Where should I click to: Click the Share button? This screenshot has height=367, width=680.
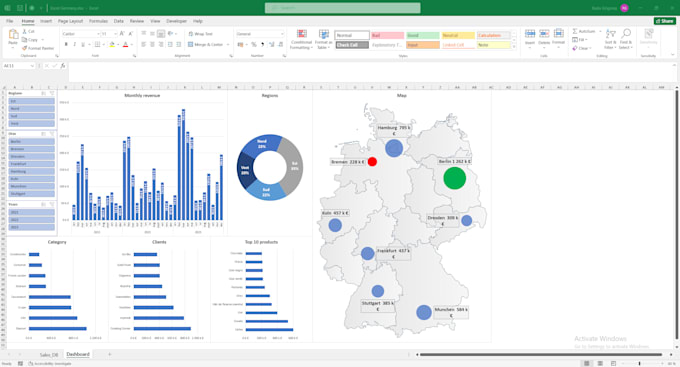[664, 21]
